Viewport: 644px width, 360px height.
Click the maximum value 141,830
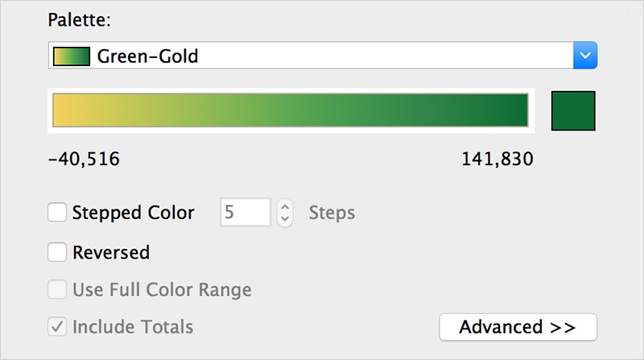(x=497, y=159)
